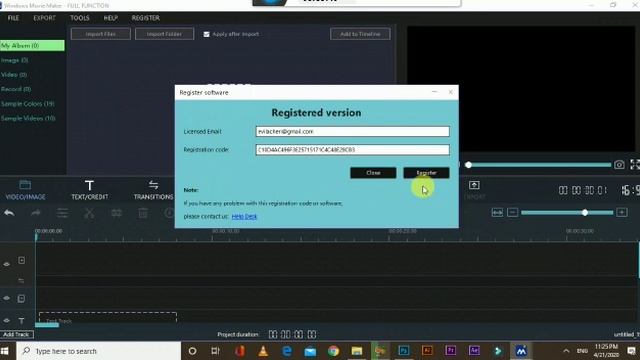Click the snapshot camera icon
Image resolution: width=640 pixels, height=360 pixels.
pyautogui.click(x=619, y=165)
